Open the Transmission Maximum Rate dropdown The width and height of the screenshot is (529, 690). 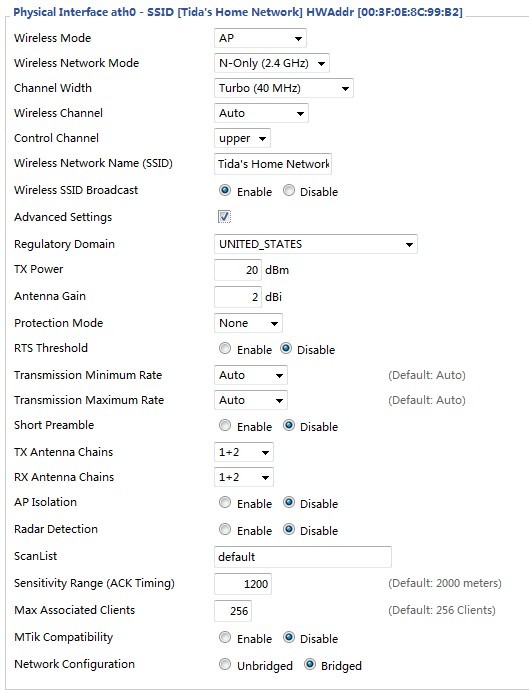point(251,400)
